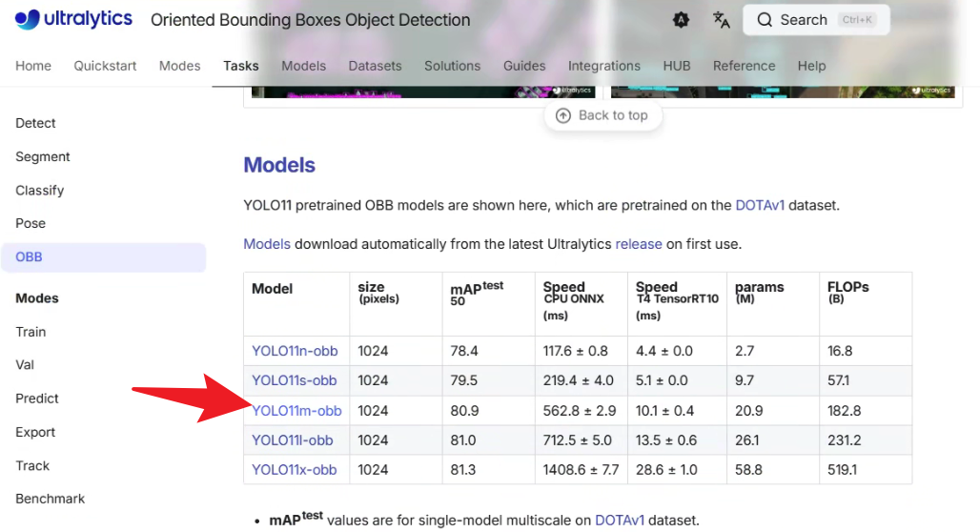The image size is (980, 532).
Task: Click the Search box
Action: (x=816, y=20)
